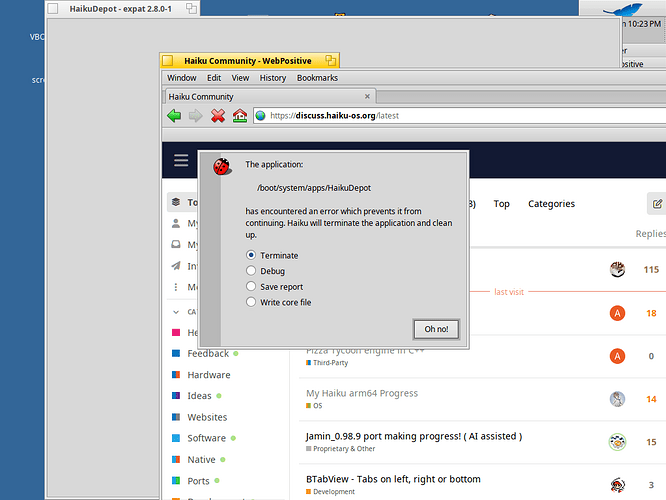Open the Native category
Viewport: 666px width, 500px height.
coord(201,460)
